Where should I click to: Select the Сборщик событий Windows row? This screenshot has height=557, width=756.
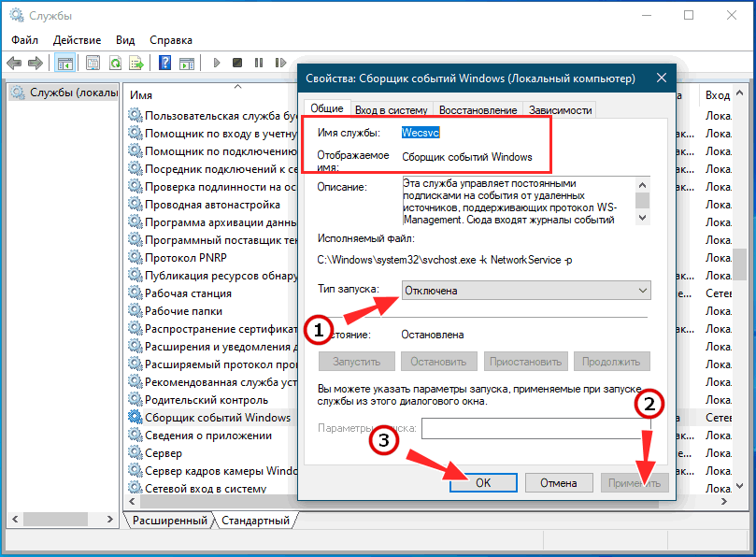(210, 417)
